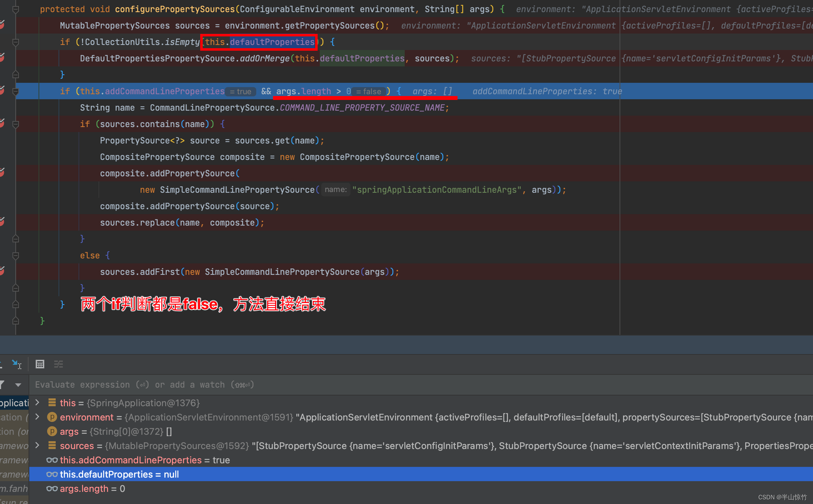Click the inline '= false' debugger value hint
This screenshot has width=813, height=504.
369,91
